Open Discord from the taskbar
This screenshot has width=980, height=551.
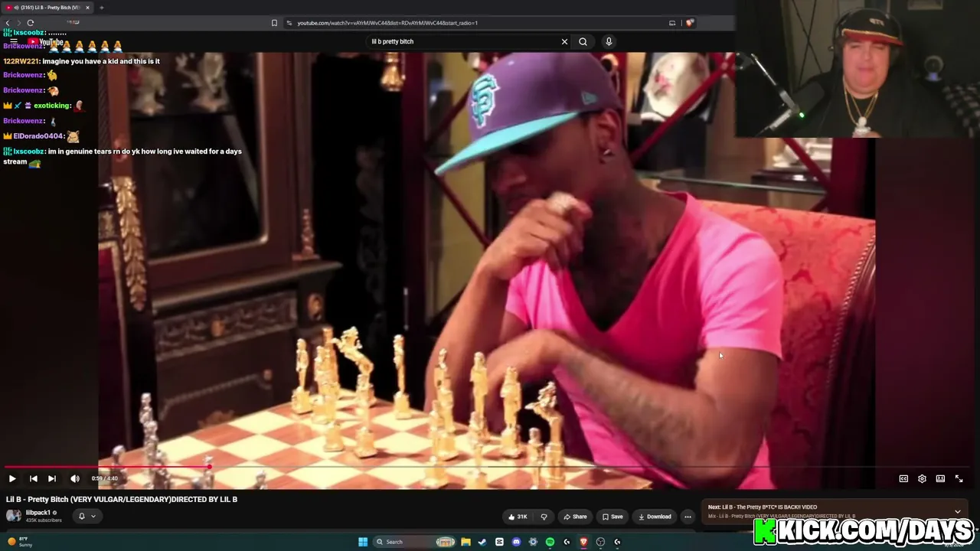pos(516,542)
